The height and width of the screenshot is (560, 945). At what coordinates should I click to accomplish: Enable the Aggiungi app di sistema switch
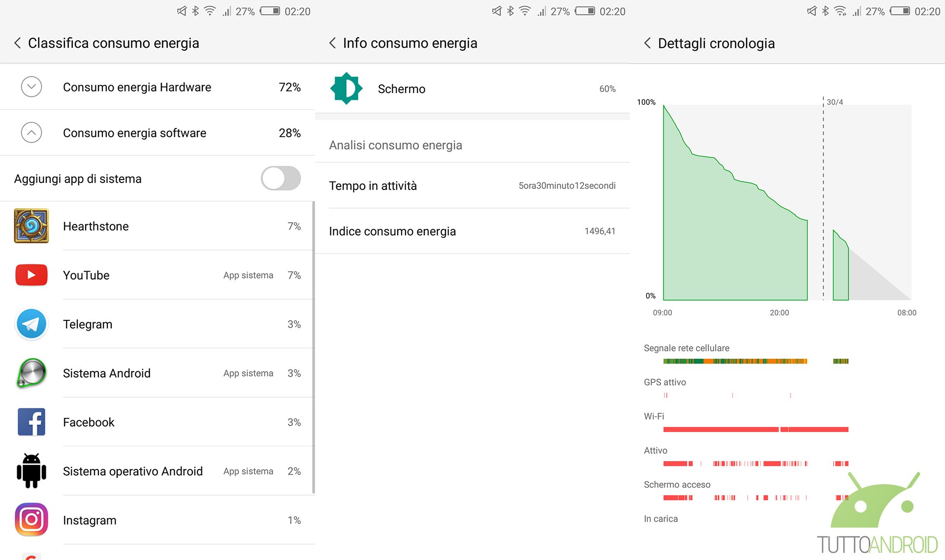click(281, 178)
